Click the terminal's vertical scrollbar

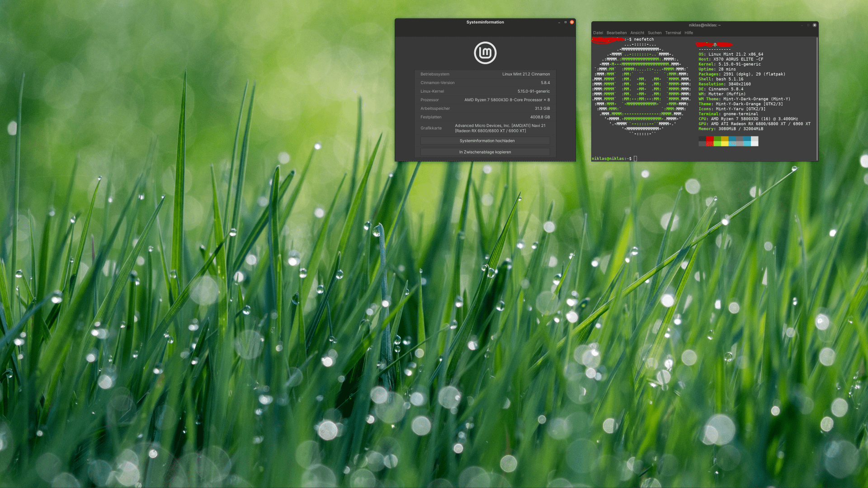(x=817, y=99)
